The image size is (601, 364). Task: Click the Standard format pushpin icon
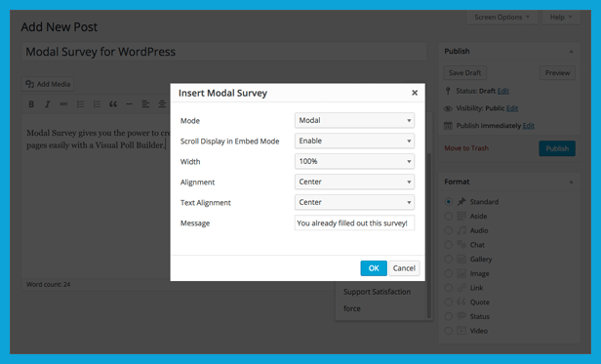pos(461,202)
